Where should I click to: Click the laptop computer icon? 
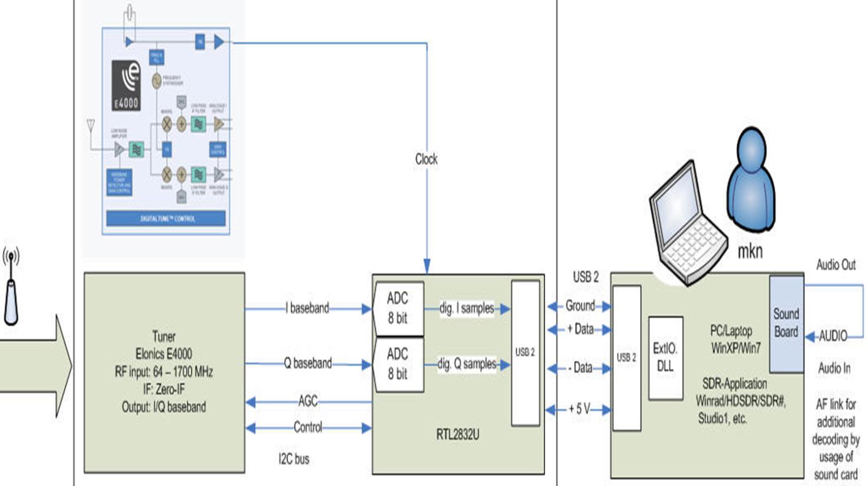pos(689,224)
